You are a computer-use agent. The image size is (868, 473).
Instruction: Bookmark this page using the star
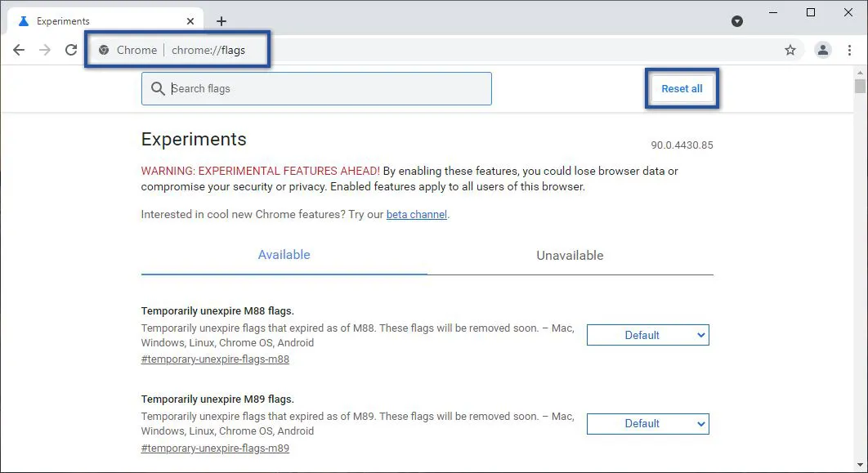click(x=790, y=50)
